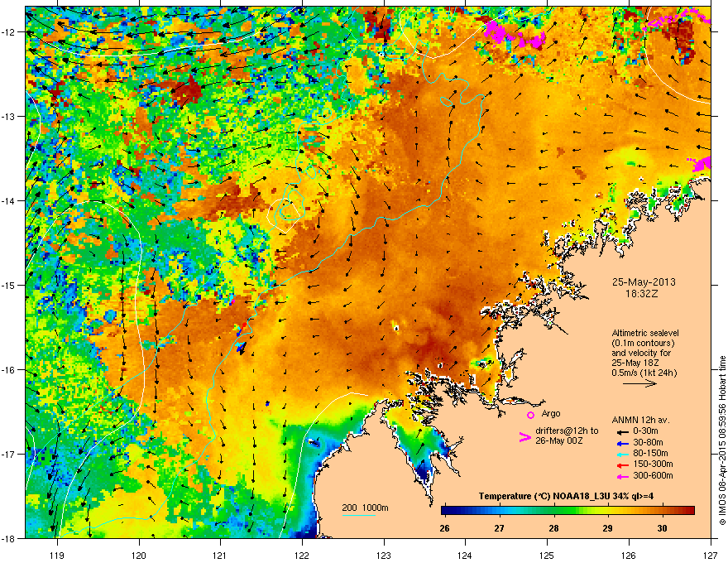Image resolution: width=728 pixels, height=563 pixels.
Task: Click the cyan 80-150m arrow legend symbol
Action: [621, 454]
